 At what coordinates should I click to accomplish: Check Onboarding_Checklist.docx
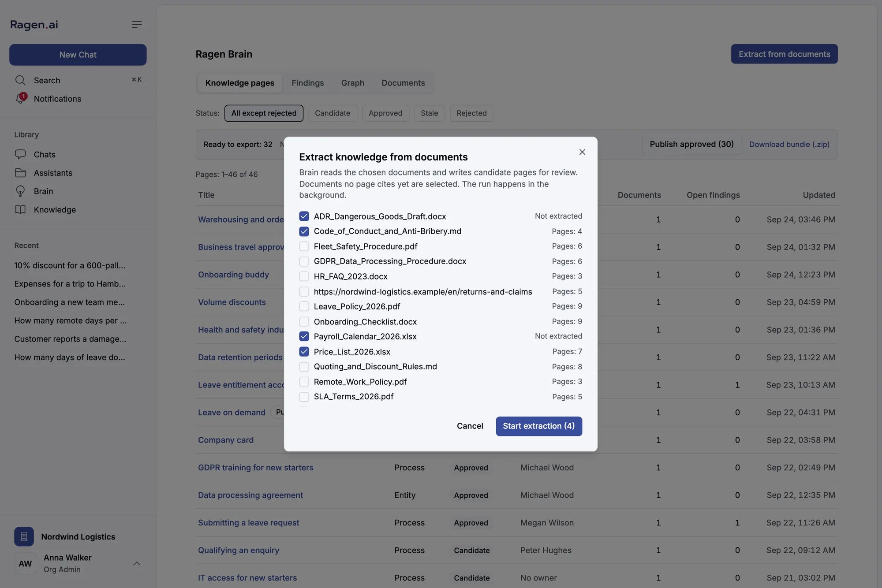(304, 321)
